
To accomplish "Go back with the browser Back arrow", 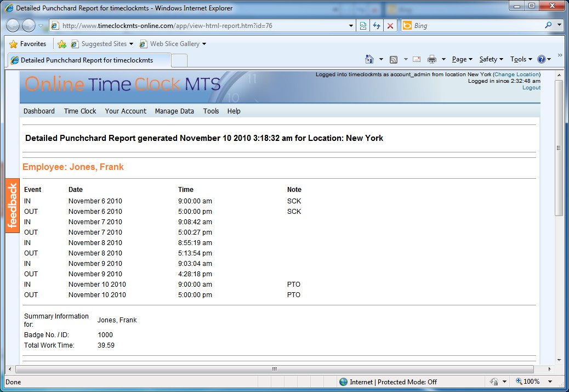I will pos(13,25).
